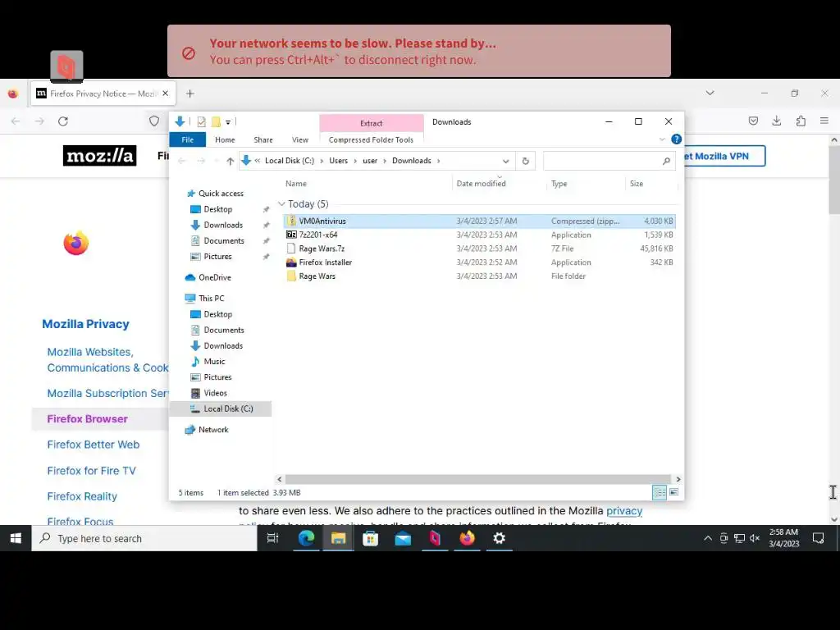This screenshot has width=840, height=630.
Task: Expand the Explorer ribbon chevron
Action: [662, 139]
